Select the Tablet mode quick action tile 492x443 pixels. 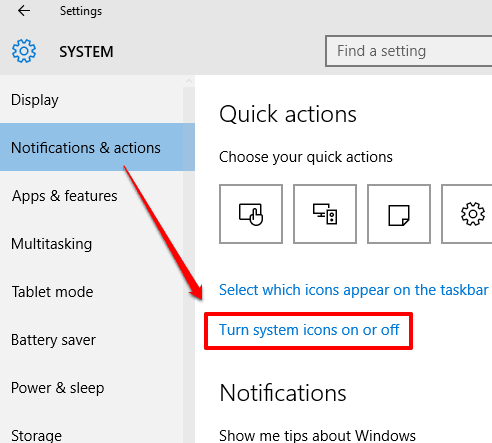click(x=251, y=214)
